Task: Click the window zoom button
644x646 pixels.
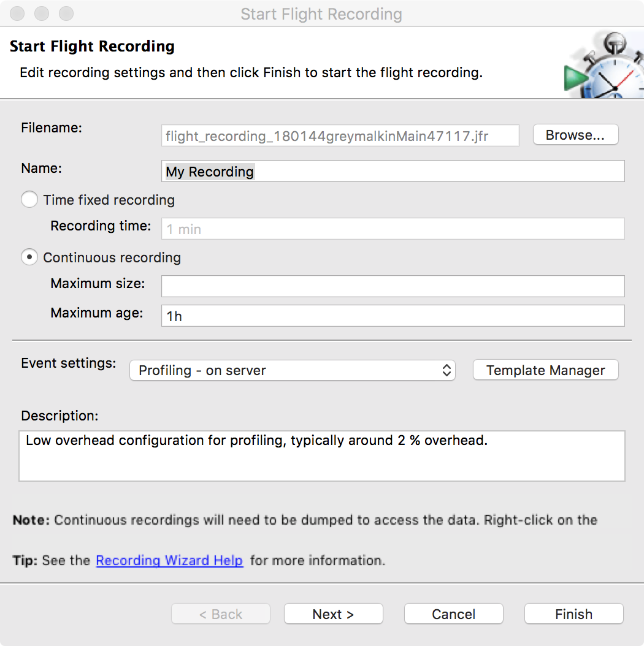Action: 66,13
